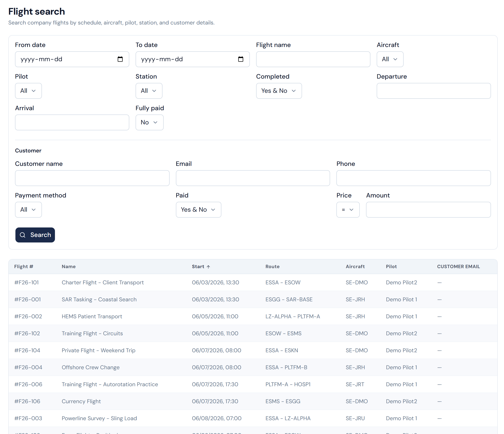
Task: Open the Fully paid dropdown
Action: tap(149, 122)
